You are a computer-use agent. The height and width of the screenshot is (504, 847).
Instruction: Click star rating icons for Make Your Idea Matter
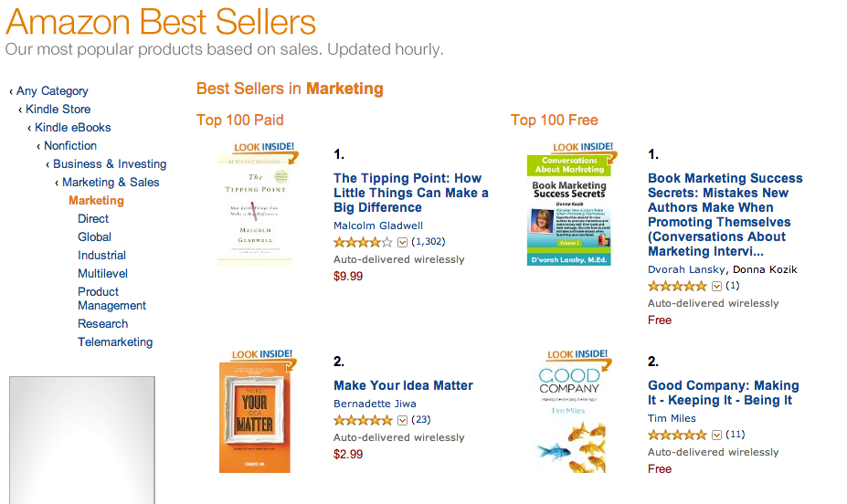363,420
